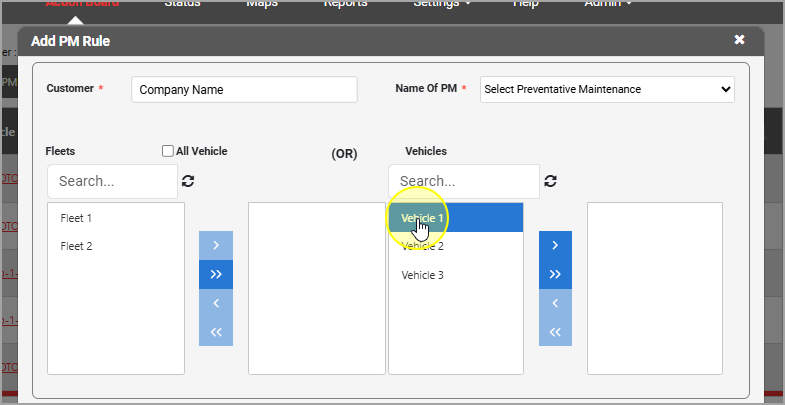The height and width of the screenshot is (405, 785).
Task: Move all fleets right with double arrow
Action: click(216, 274)
